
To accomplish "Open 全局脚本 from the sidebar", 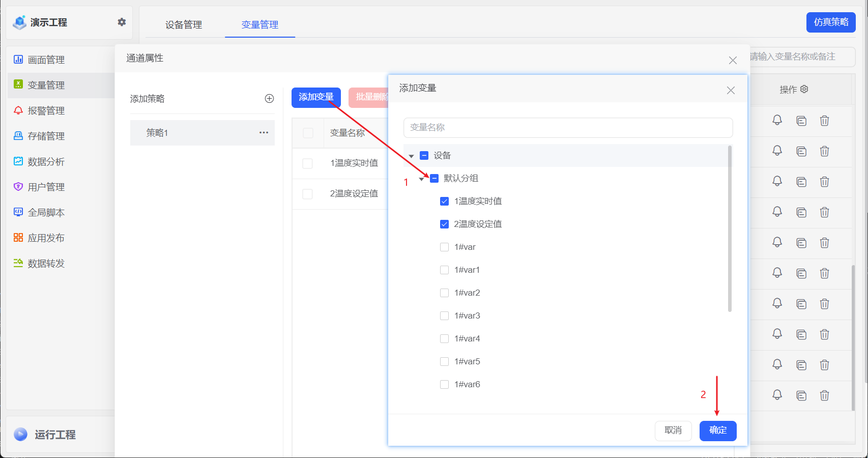I will pyautogui.click(x=47, y=212).
